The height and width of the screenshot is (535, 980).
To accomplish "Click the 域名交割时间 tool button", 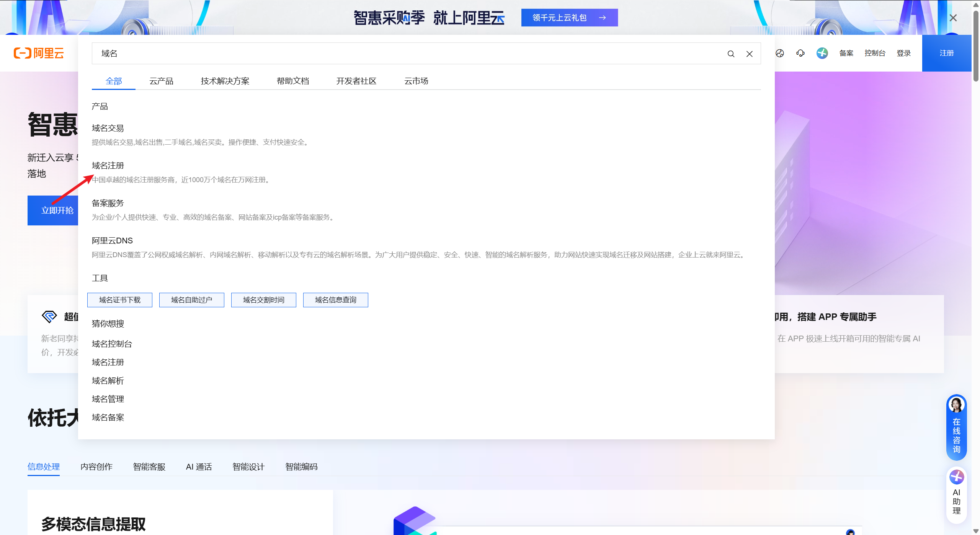I will pyautogui.click(x=264, y=300).
